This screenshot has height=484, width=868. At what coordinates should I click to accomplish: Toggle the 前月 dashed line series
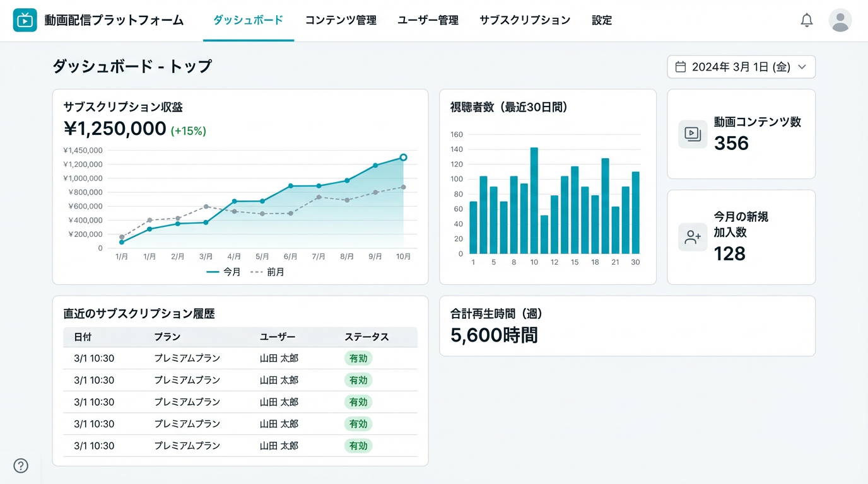coord(267,272)
